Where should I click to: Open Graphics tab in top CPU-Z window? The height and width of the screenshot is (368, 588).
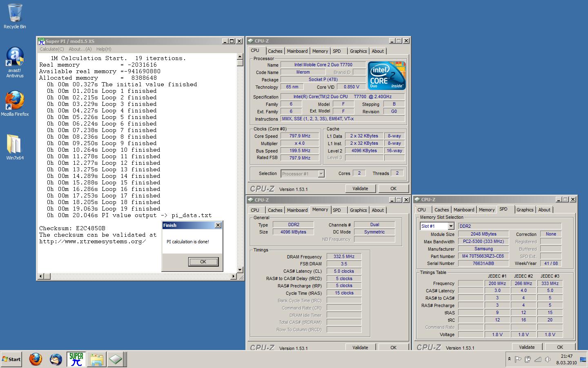pos(359,51)
